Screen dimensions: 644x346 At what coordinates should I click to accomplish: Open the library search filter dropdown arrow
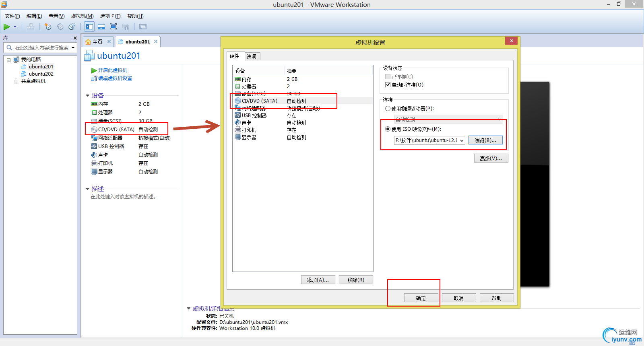click(x=73, y=48)
